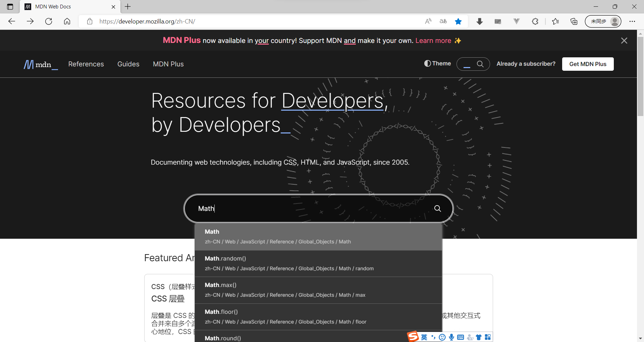The image size is (644, 342).
Task: Open the Favorites list icon
Action: (x=555, y=21)
